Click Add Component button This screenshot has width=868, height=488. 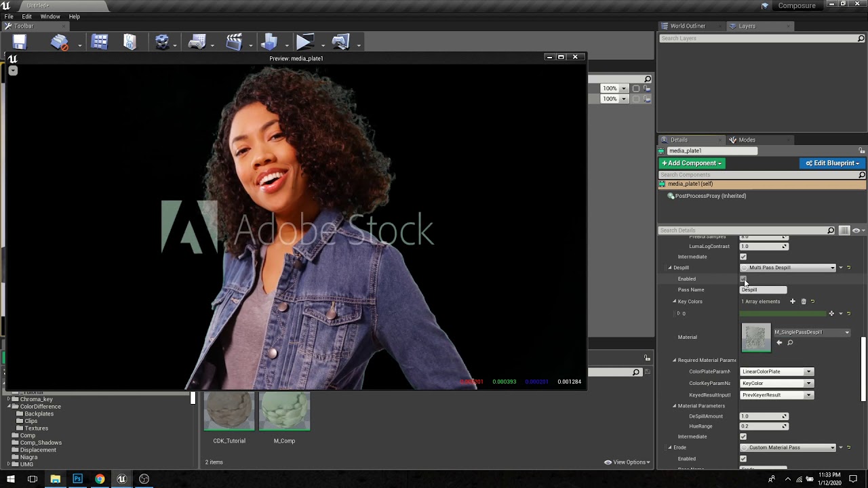(x=692, y=163)
